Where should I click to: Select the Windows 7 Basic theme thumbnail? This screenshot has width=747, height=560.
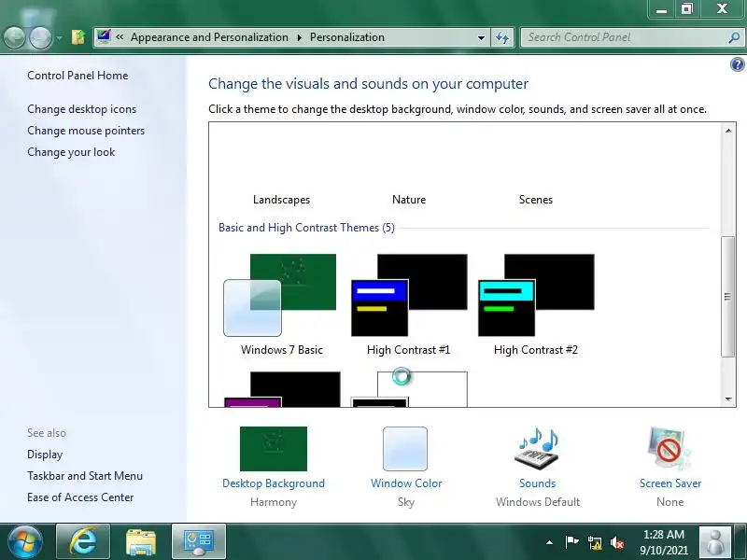tap(280, 295)
